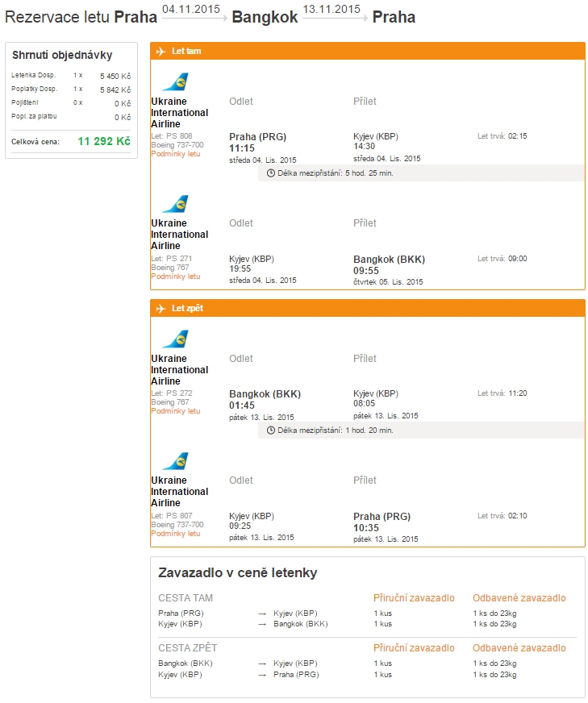The width and height of the screenshot is (588, 703).
Task: Click Příruční zavazadlo heading under CESTA TAM
Action: 414,598
